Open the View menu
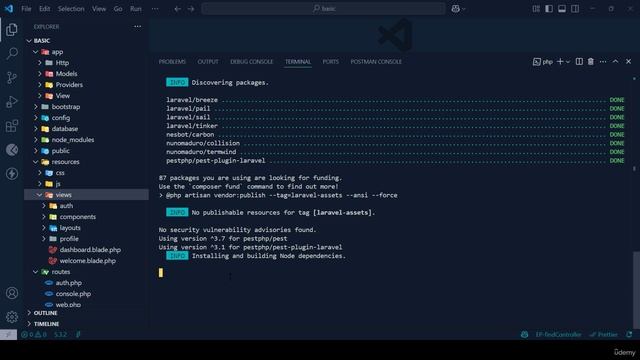 [x=99, y=9]
